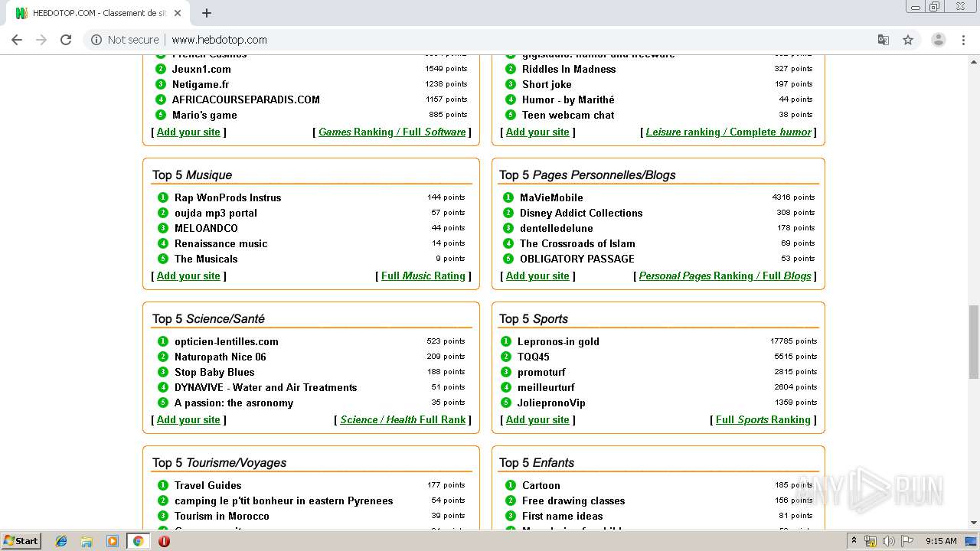
Task: Open meilleurturf sports entry
Action: click(546, 387)
